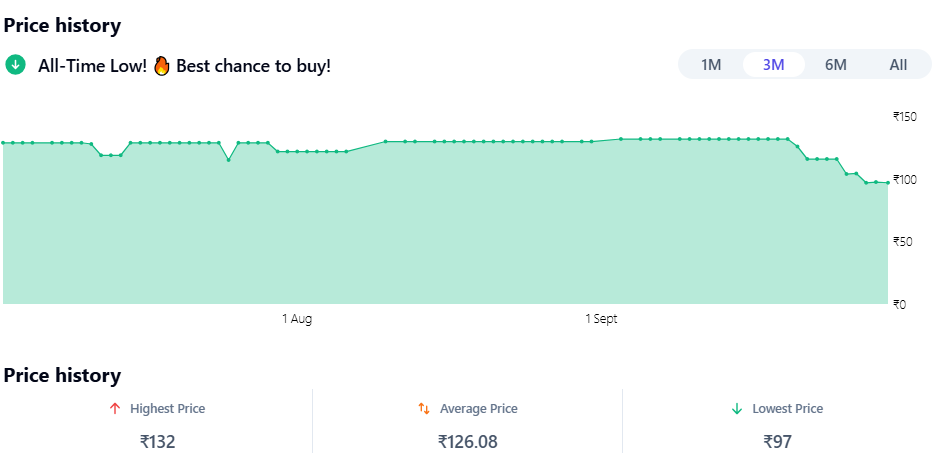Screen dimensions: 934x473
Task: Click the ₹132 highest price value
Action: coord(157,441)
